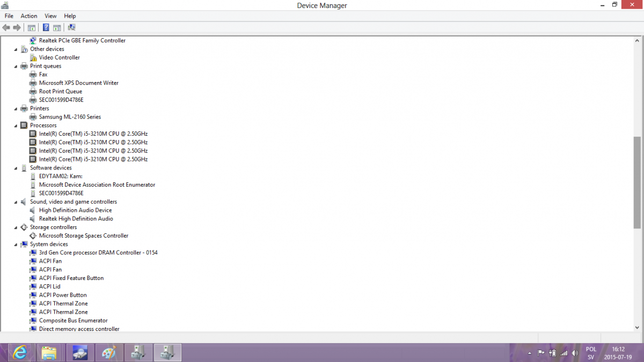This screenshot has height=362, width=644.
Task: Toggle the Show/Hide Console Tree toolbar icon
Action: [32, 27]
